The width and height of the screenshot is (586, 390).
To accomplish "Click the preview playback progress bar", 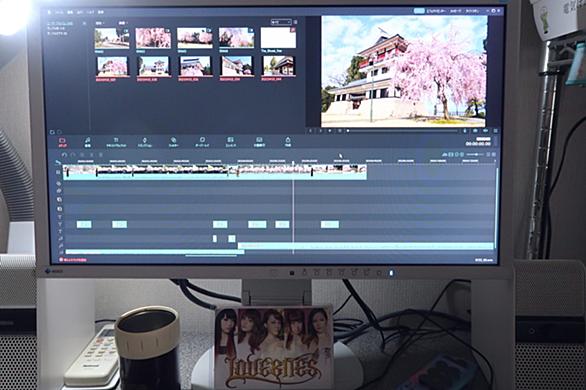I will pos(403,131).
